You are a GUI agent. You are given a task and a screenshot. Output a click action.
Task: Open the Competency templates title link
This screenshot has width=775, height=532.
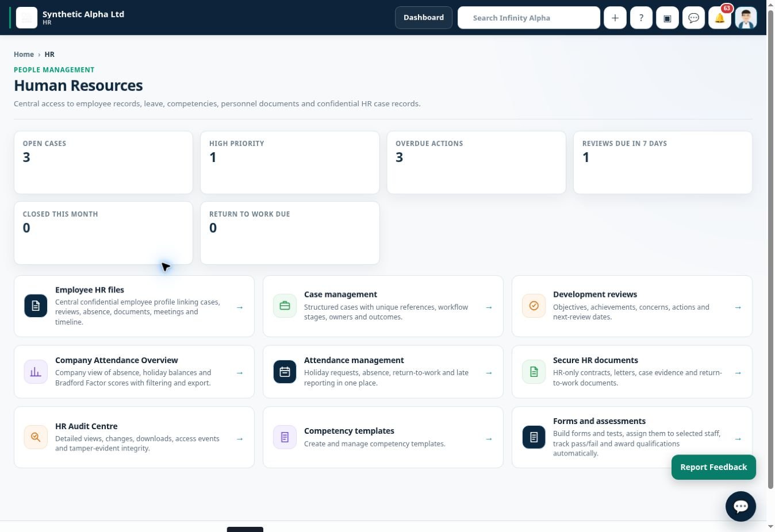pyautogui.click(x=349, y=431)
